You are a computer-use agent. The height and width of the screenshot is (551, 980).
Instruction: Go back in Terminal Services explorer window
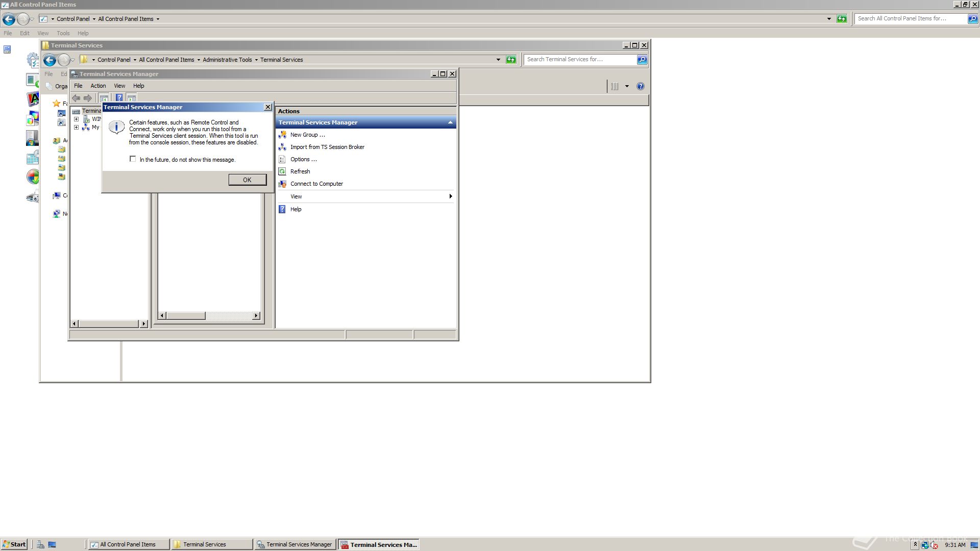click(x=50, y=60)
